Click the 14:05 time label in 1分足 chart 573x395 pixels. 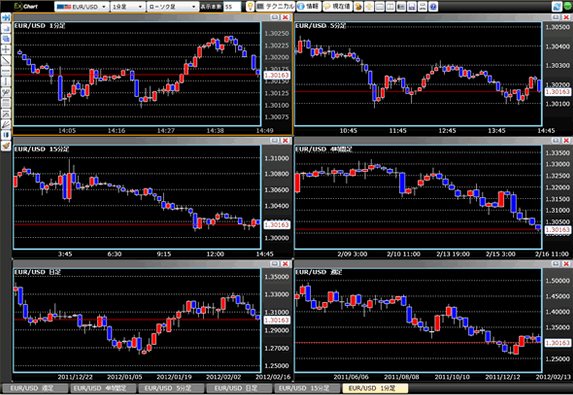click(x=67, y=130)
